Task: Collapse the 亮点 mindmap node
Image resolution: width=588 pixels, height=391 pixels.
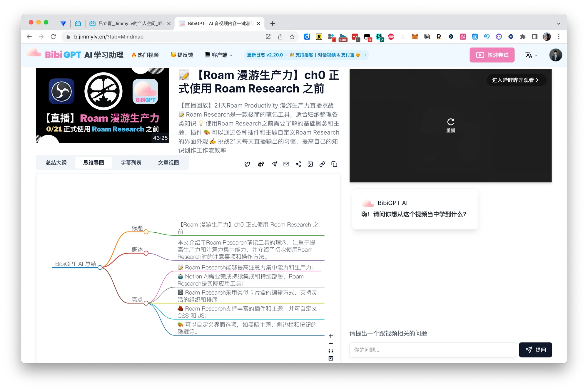Action: click(146, 303)
